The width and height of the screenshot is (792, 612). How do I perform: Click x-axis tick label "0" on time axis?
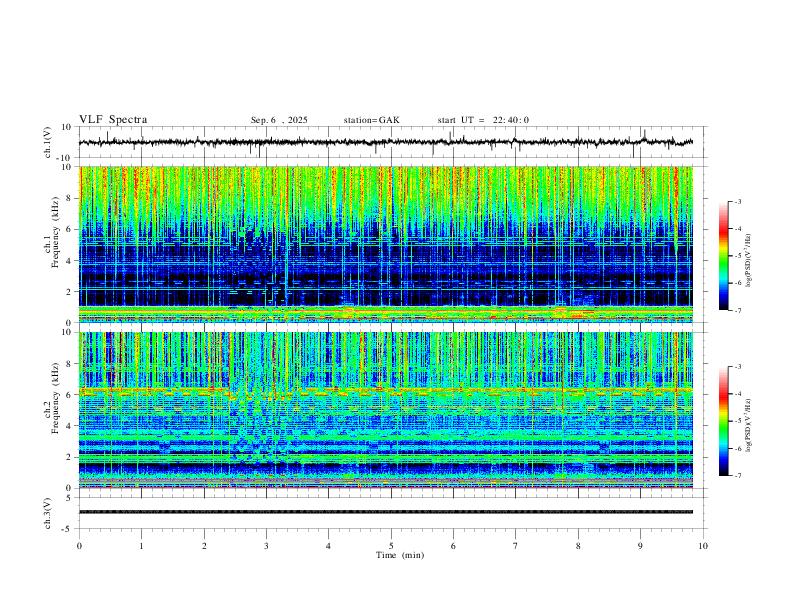[79, 546]
